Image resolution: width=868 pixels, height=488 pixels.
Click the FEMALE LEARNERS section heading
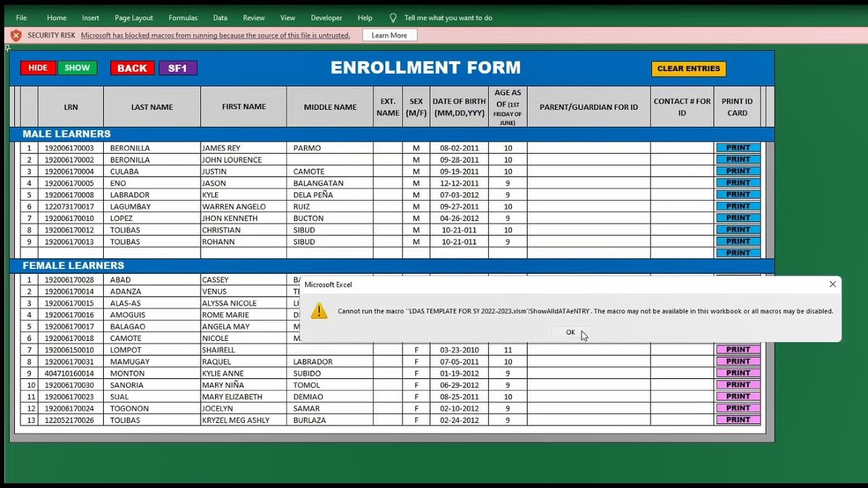click(73, 266)
